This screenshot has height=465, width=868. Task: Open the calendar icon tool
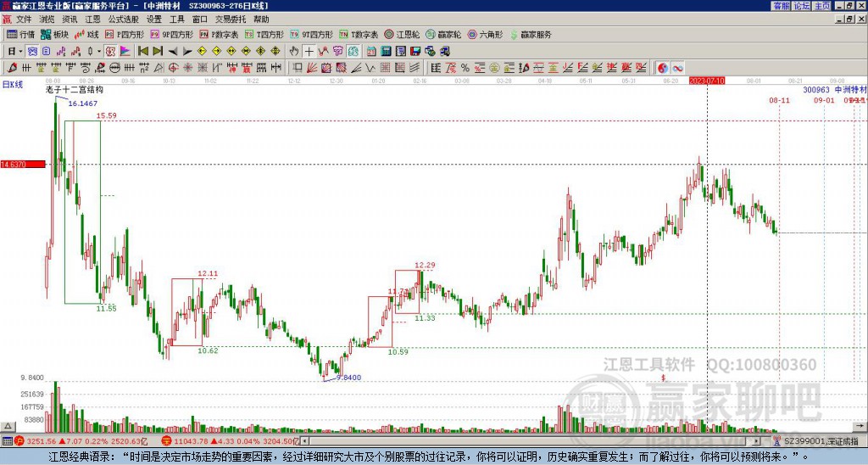[371, 51]
